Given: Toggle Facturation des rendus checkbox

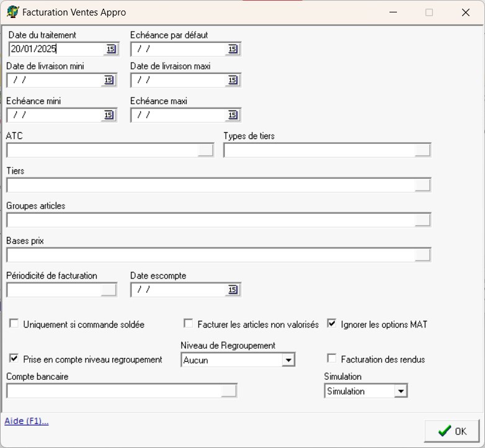Looking at the screenshot, I should pos(332,359).
